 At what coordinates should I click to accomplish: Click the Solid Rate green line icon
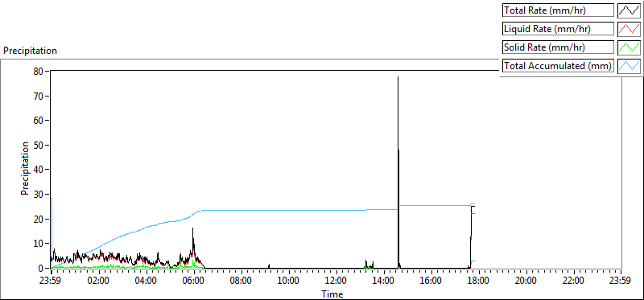(629, 47)
